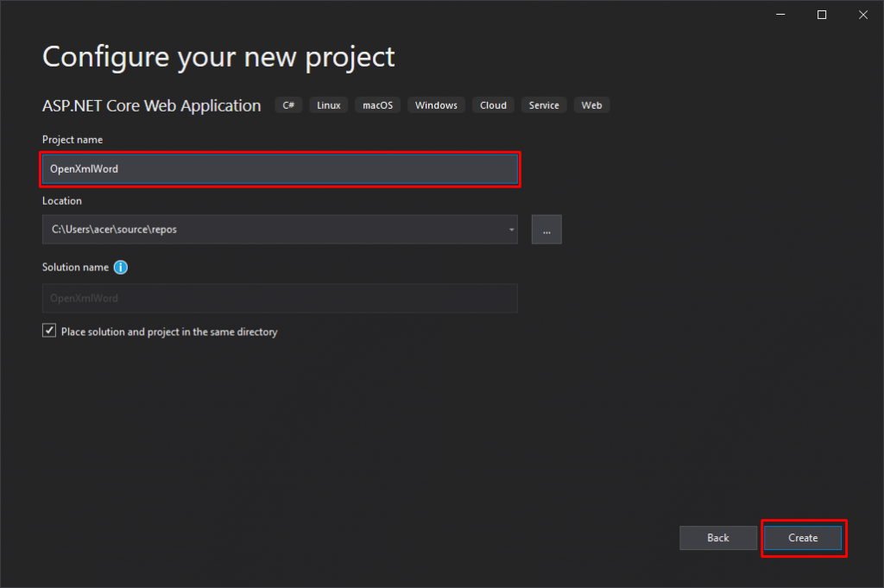Focus the Project name field OpenXmlWord
884x588 pixels.
click(x=280, y=169)
